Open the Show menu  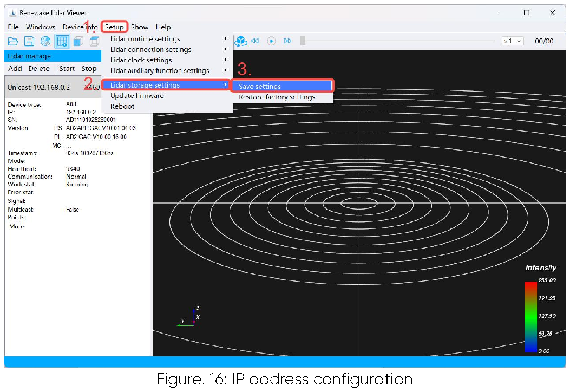(140, 27)
